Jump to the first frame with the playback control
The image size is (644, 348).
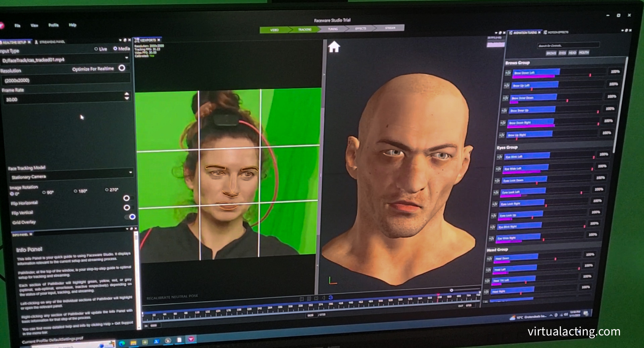(302, 299)
